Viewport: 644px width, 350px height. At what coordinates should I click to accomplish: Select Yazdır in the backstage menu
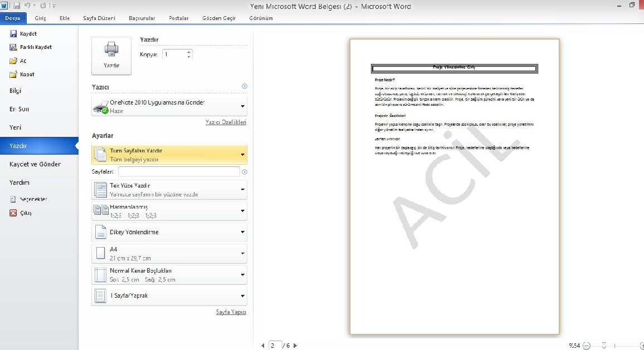pos(39,146)
